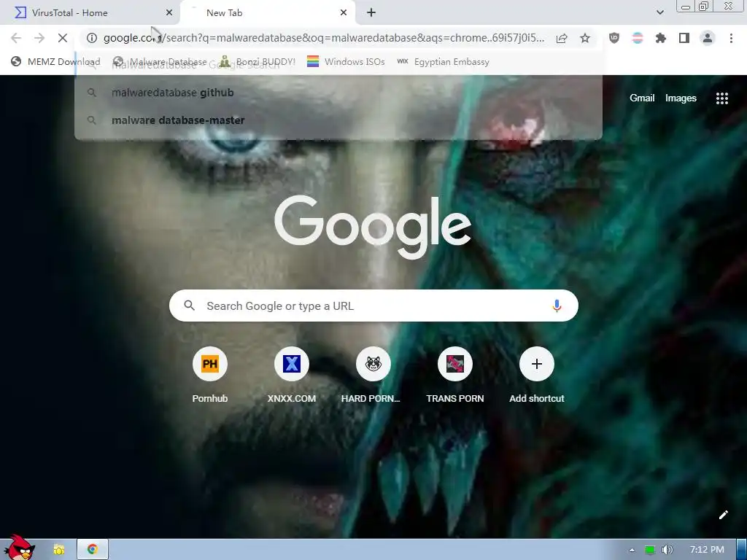The width and height of the screenshot is (747, 560).
Task: Open the PH shortcut tile
Action: click(209, 376)
